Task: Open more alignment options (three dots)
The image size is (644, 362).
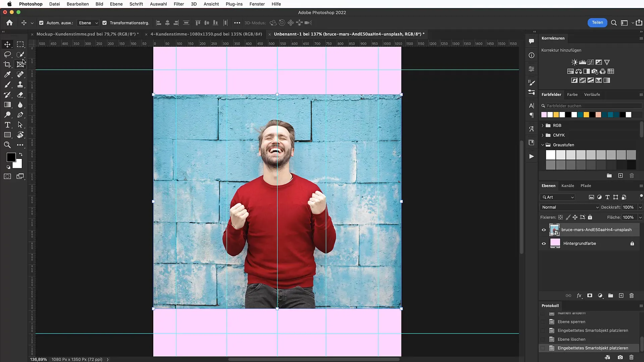Action: point(237,23)
